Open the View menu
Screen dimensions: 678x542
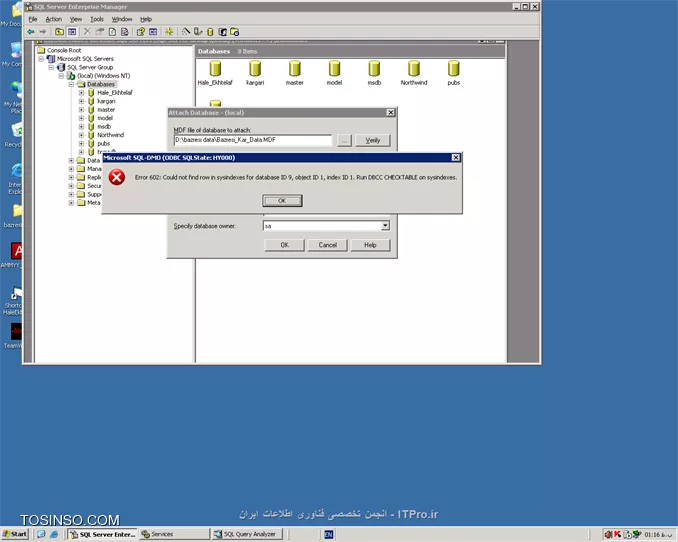point(76,19)
